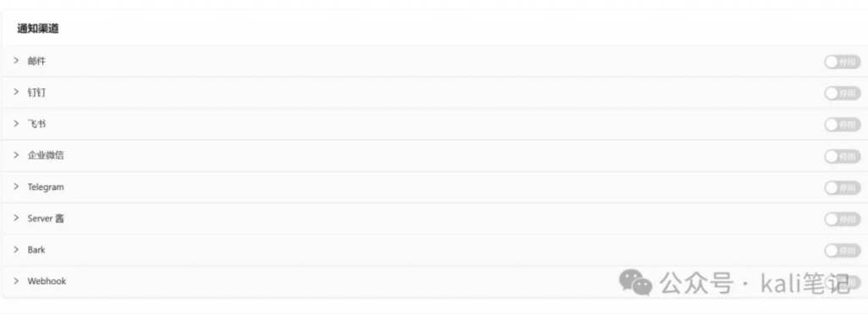
Task: Expand the Telegram channel chevron
Action: 16,187
